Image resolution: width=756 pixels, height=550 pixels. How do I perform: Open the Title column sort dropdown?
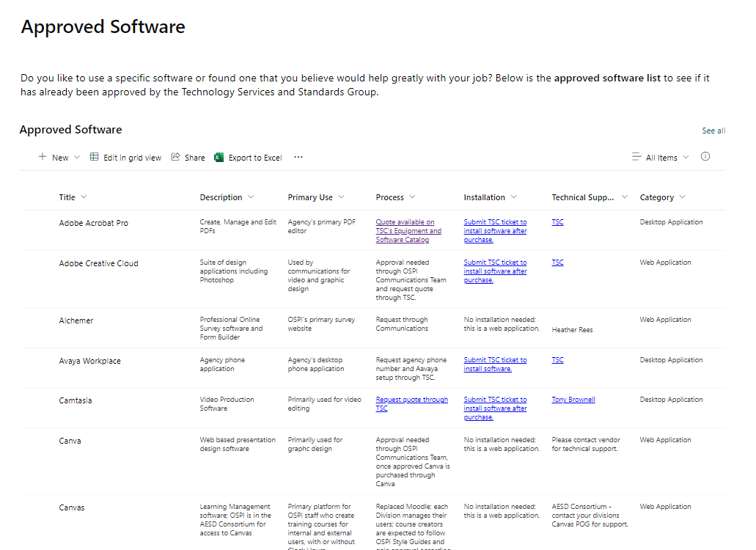pos(84,197)
